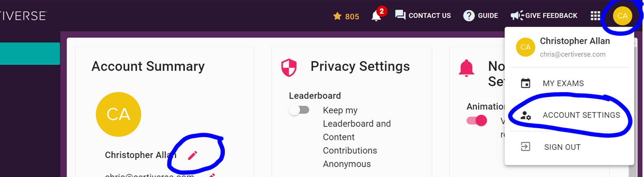The image size is (644, 177).
Task: Click the gold star points icon
Action: click(x=337, y=16)
